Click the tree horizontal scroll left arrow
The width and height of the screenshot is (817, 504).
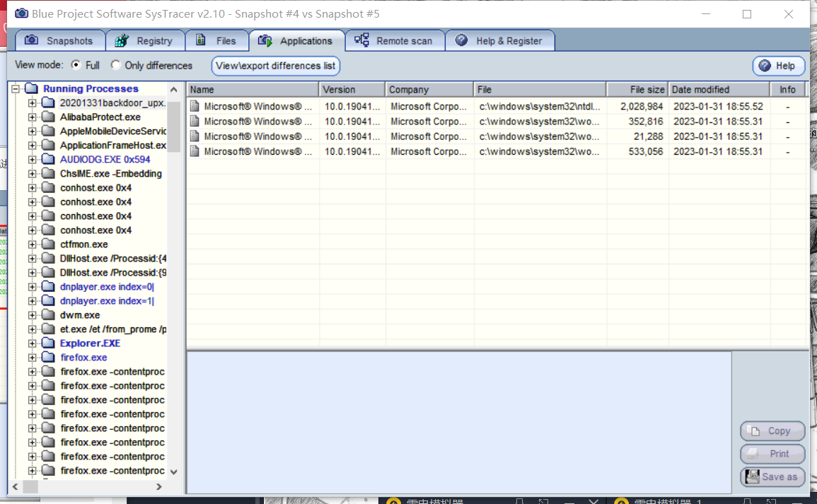(x=15, y=487)
